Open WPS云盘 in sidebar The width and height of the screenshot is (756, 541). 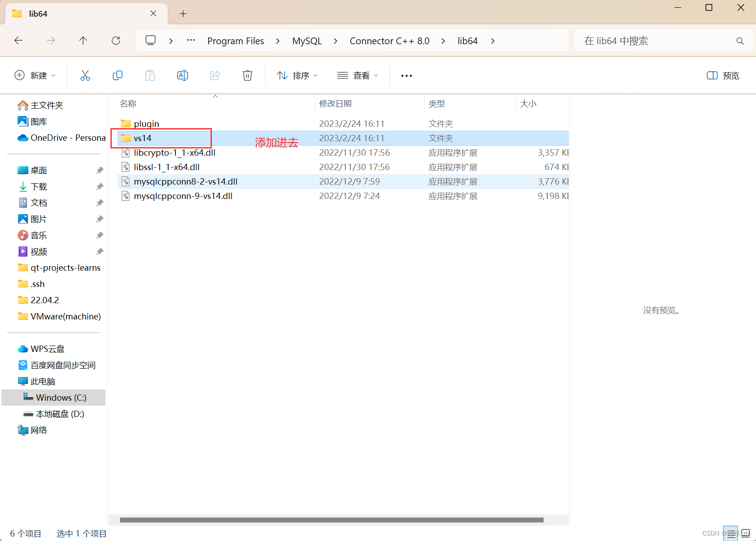41,349
